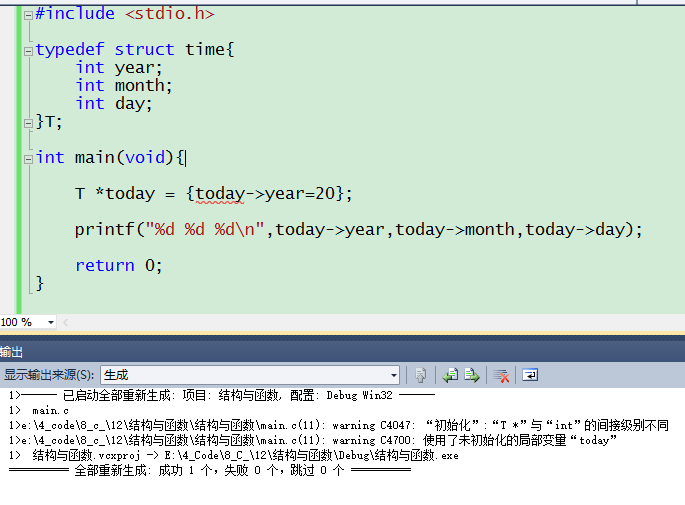This screenshot has height=505, width=685.
Task: Click the 结构与函数.vcxproj output line
Action: click(234, 455)
